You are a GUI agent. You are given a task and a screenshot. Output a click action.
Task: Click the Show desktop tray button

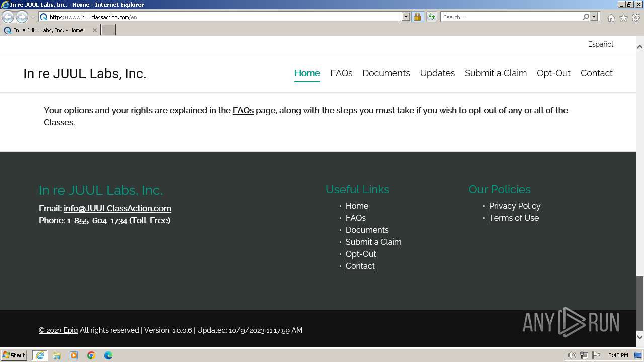coord(638,355)
